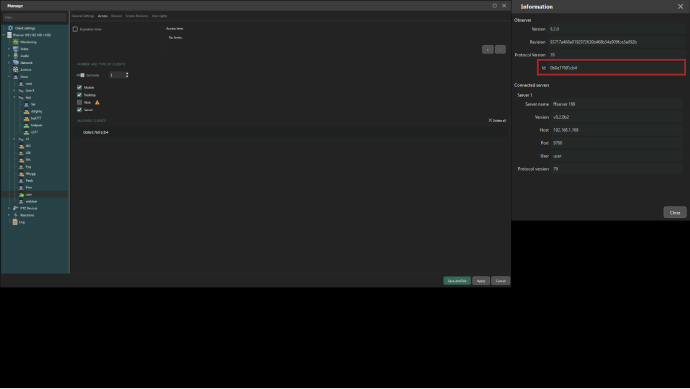
Task: Click the Save and Exit button
Action: (457, 281)
